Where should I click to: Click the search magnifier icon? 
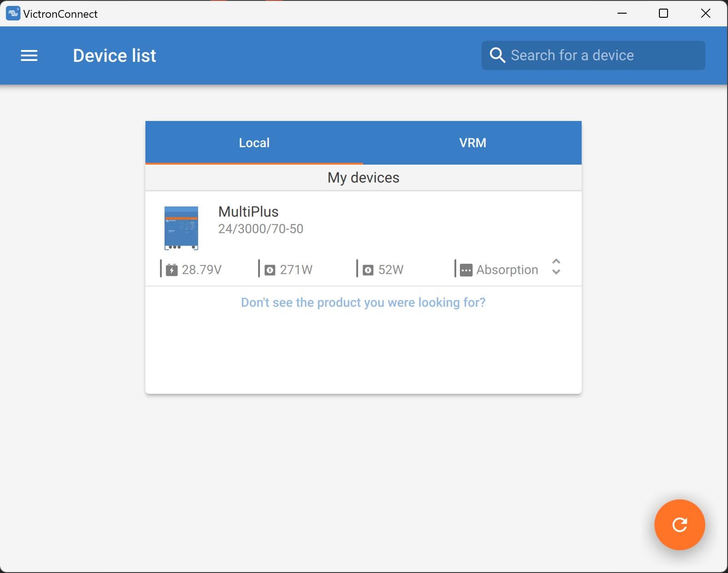pos(497,55)
